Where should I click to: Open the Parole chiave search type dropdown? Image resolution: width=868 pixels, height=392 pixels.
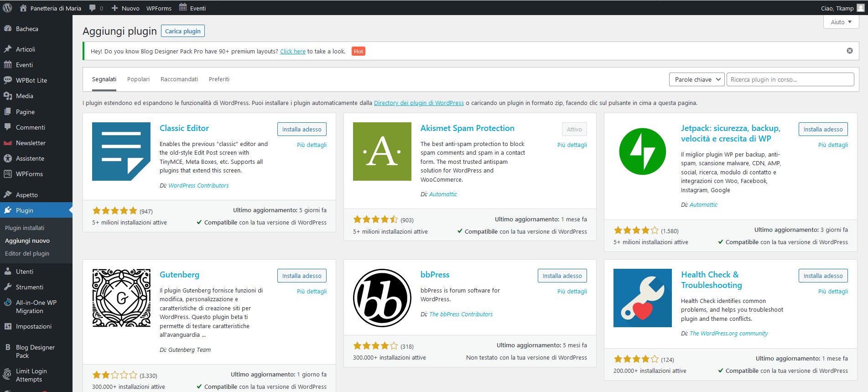click(x=697, y=79)
